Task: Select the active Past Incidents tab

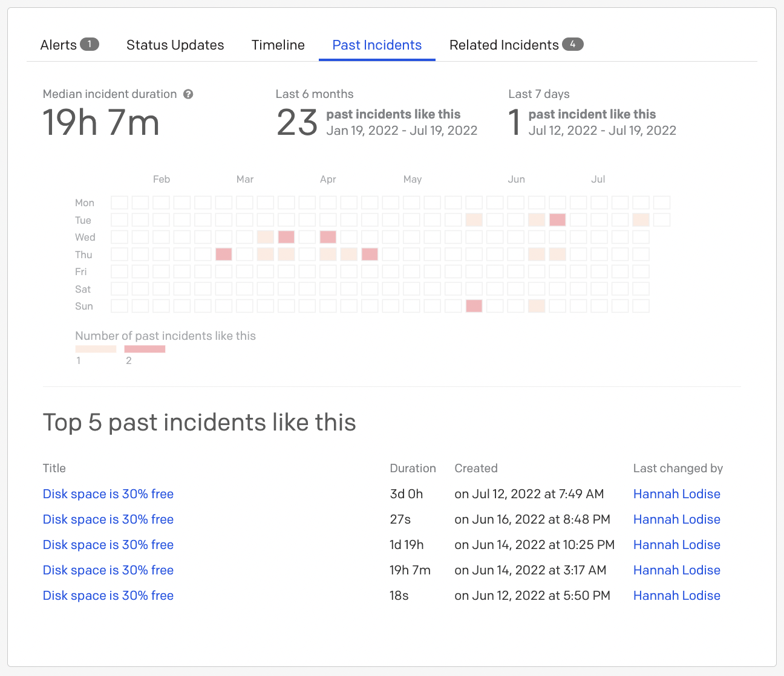Action: click(x=376, y=45)
